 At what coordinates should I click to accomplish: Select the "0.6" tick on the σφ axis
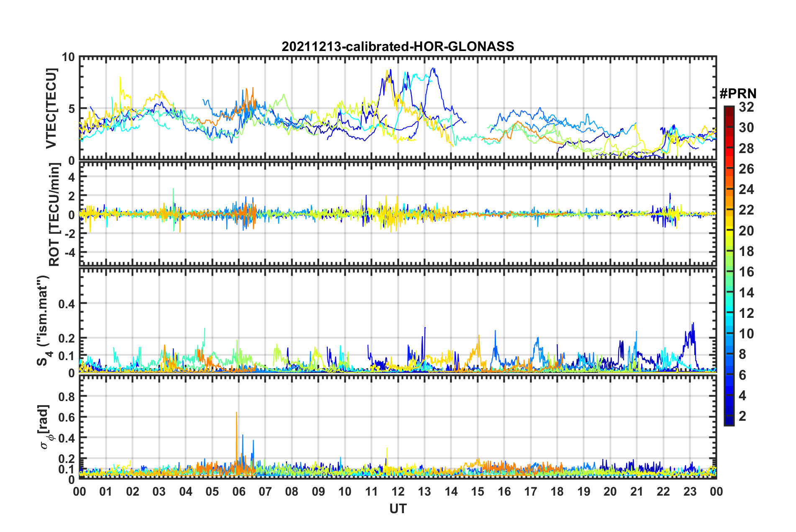[67, 417]
